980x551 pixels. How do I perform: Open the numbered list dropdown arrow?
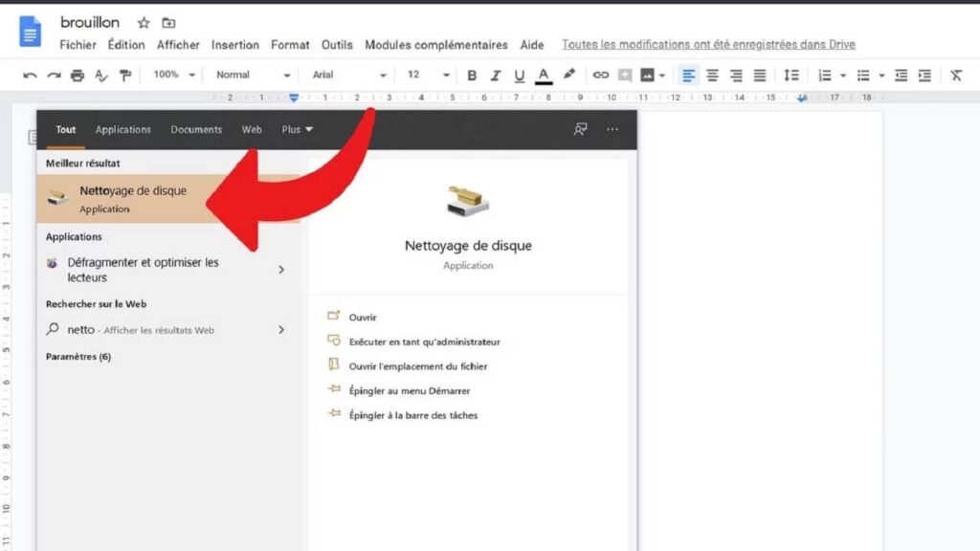(x=843, y=77)
